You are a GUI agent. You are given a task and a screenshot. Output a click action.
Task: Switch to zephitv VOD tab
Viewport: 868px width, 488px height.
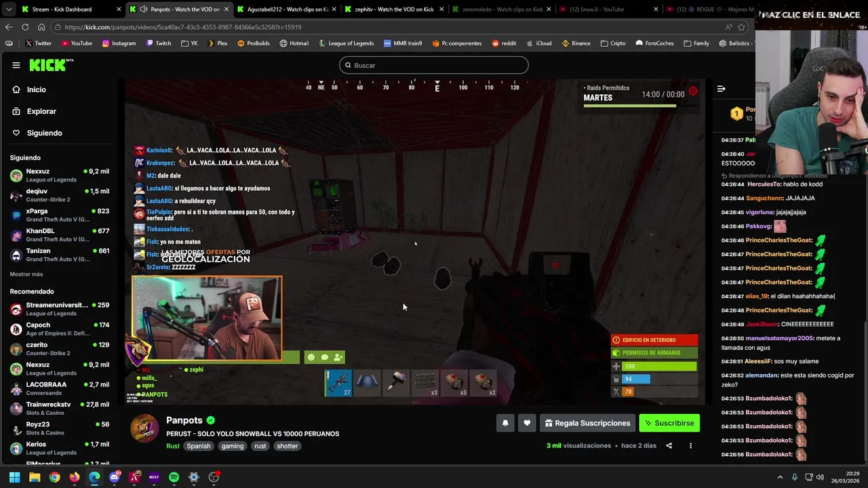(393, 9)
